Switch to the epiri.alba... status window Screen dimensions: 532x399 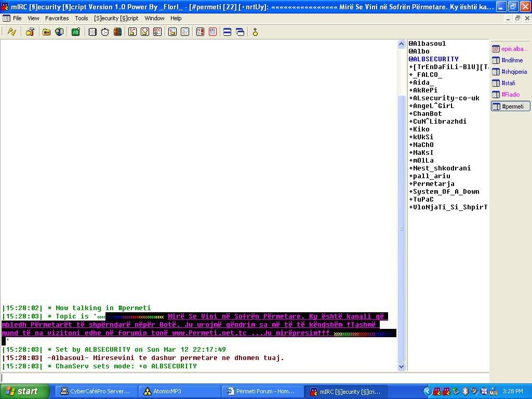[x=510, y=49]
